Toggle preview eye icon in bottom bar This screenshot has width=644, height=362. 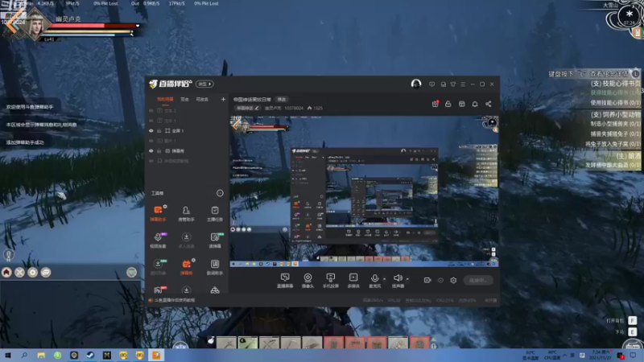[440, 280]
